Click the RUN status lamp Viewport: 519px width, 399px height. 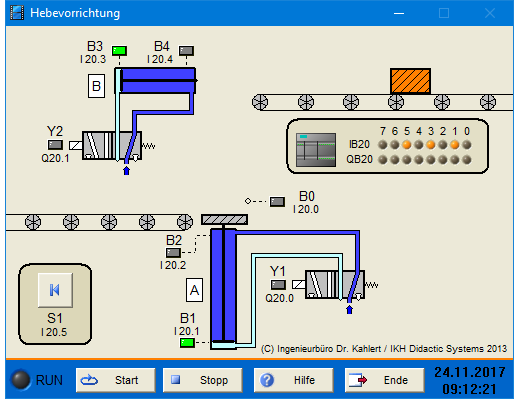coord(21,380)
